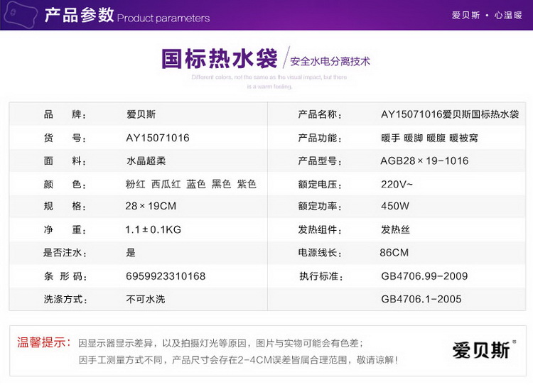The height and width of the screenshot is (392, 533).
Task: Click the 执行标准 label cell
Action: (321, 276)
